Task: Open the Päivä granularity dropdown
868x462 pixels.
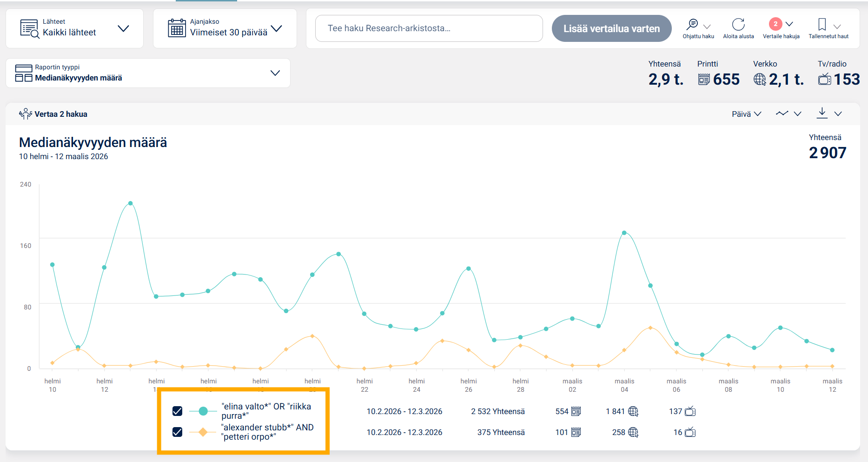Action: [x=746, y=114]
